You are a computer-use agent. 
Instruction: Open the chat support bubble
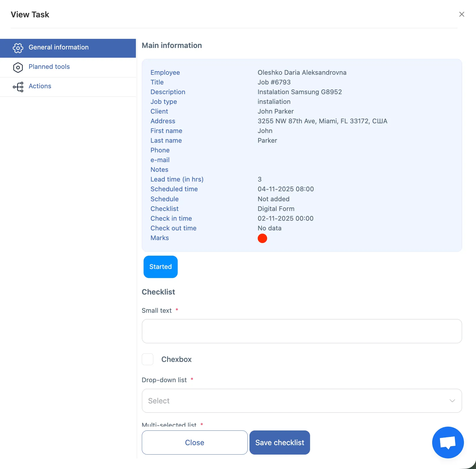(447, 442)
